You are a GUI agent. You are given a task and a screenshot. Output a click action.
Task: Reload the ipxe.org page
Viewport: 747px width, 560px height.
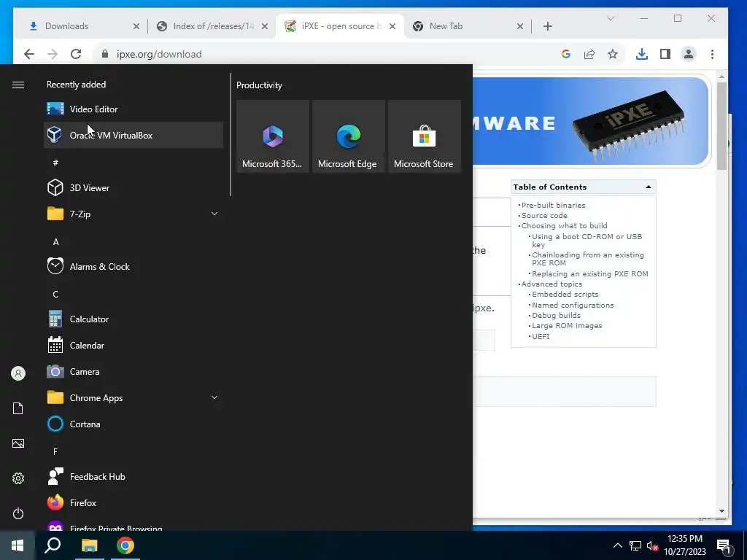(x=76, y=54)
